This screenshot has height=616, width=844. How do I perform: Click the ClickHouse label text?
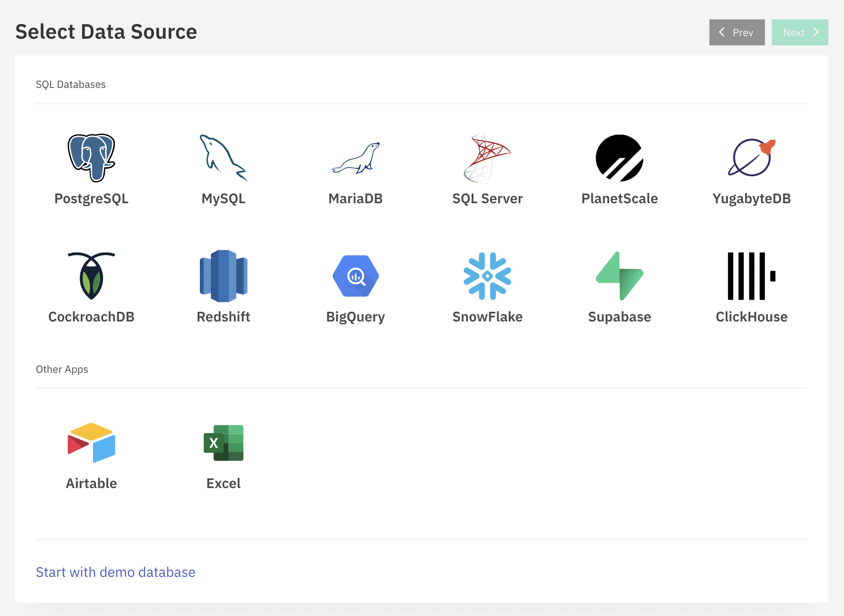click(752, 317)
